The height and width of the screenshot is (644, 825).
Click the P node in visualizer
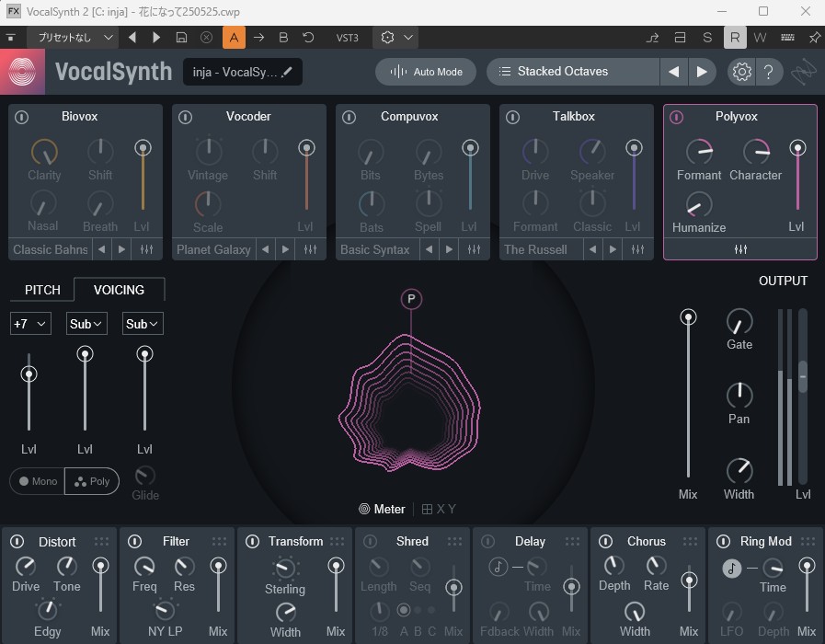click(411, 299)
